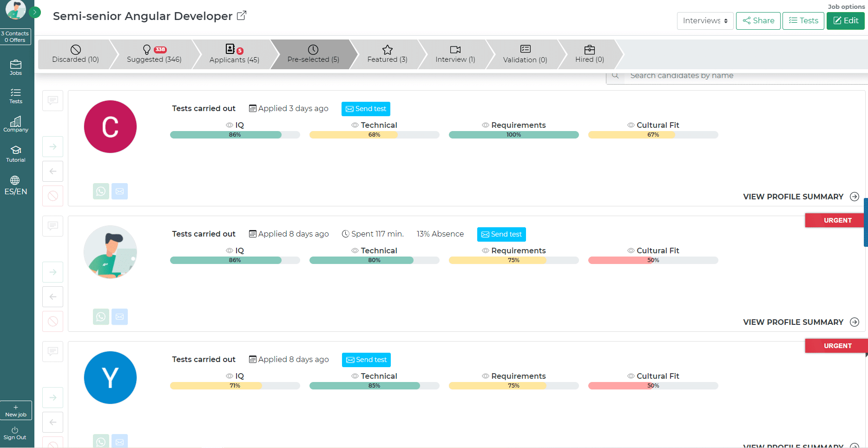The image size is (868, 448).
Task: Open comment icon for second candidate
Action: [x=53, y=226]
